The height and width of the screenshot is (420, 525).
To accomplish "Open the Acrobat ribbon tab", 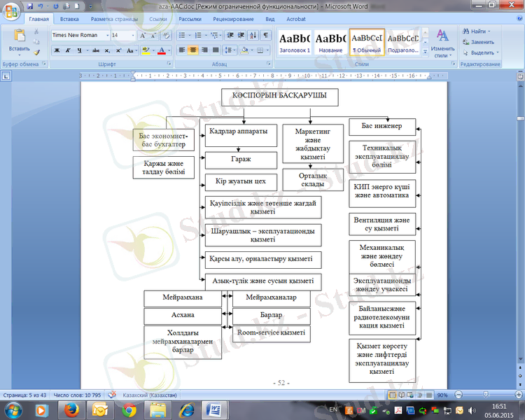I will coord(296,19).
